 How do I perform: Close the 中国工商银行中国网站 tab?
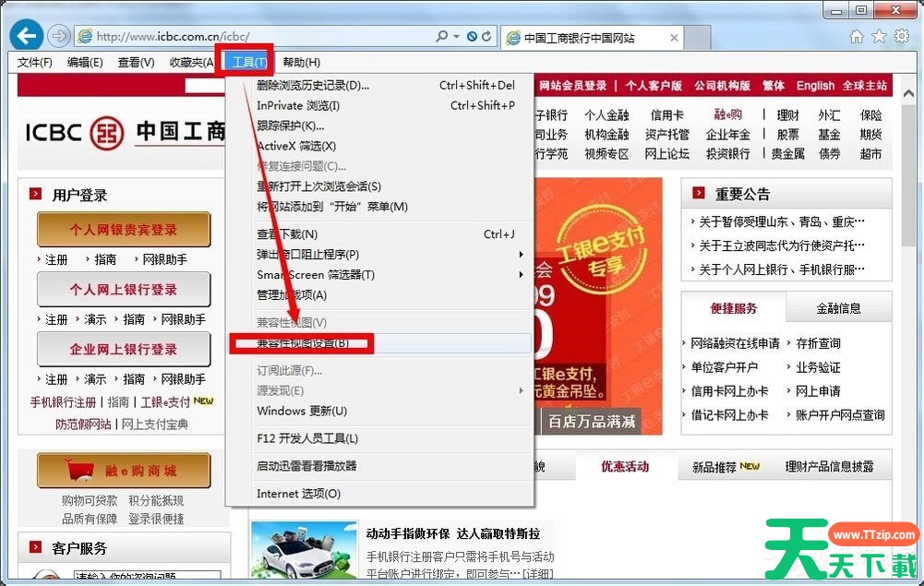coord(674,38)
